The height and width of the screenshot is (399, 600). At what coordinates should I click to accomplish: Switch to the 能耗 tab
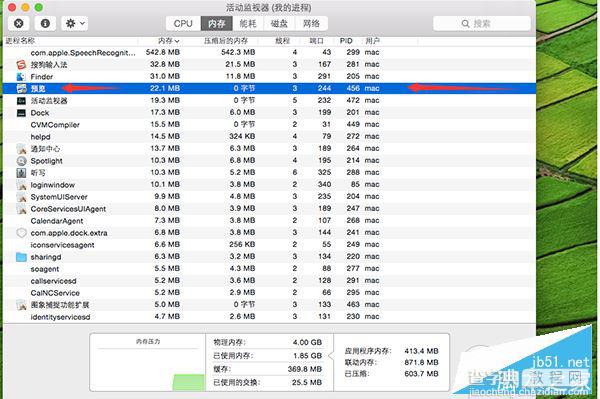248,24
